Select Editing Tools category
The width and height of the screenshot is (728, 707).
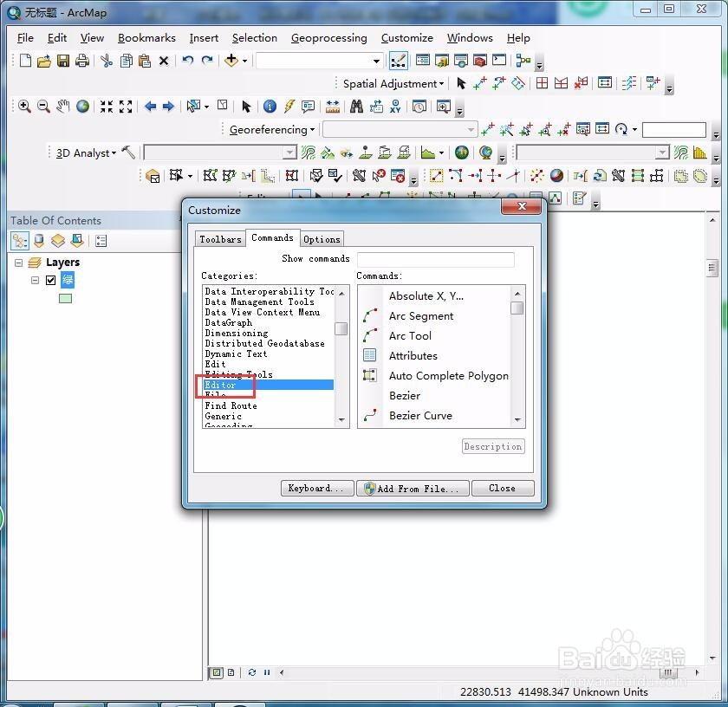tap(239, 374)
